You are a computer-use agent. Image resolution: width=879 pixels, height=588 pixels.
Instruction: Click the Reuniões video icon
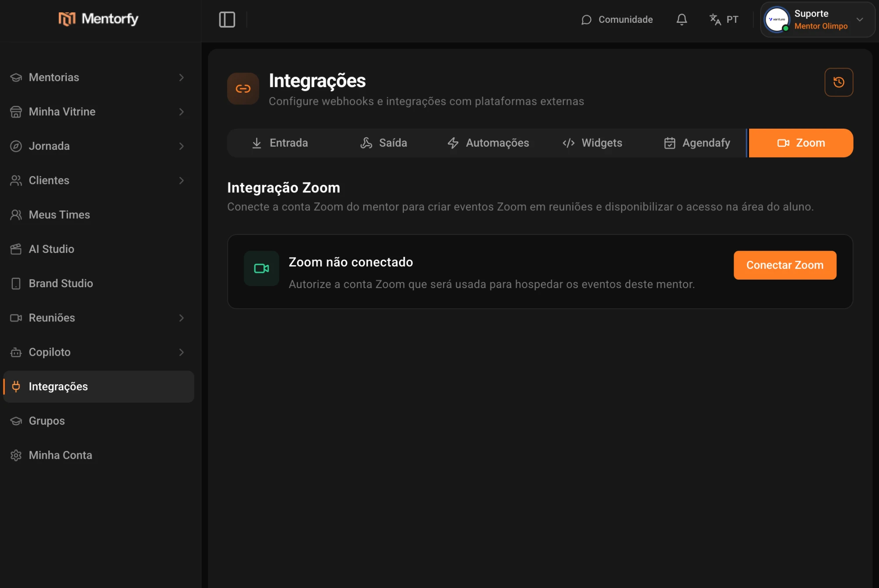(x=16, y=318)
